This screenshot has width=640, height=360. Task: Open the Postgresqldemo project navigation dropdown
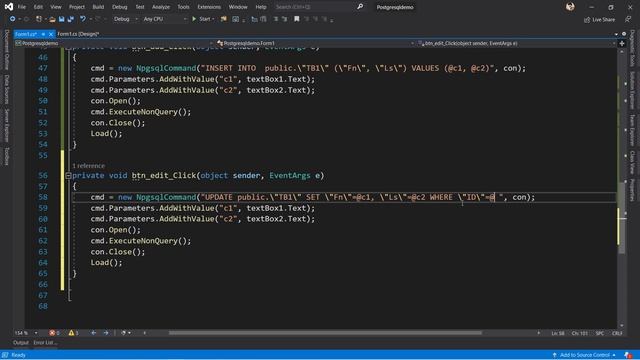(x=114, y=43)
